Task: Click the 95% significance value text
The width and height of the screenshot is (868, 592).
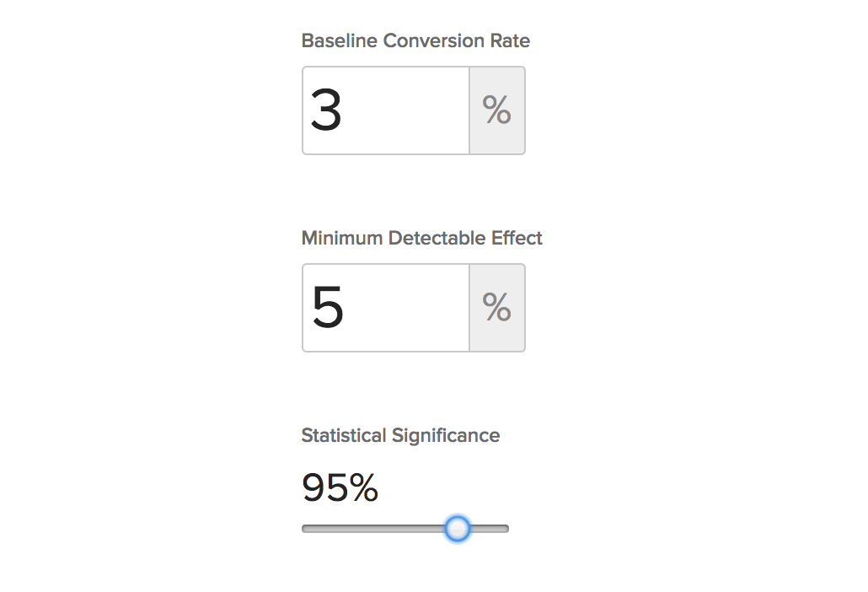Action: 340,487
